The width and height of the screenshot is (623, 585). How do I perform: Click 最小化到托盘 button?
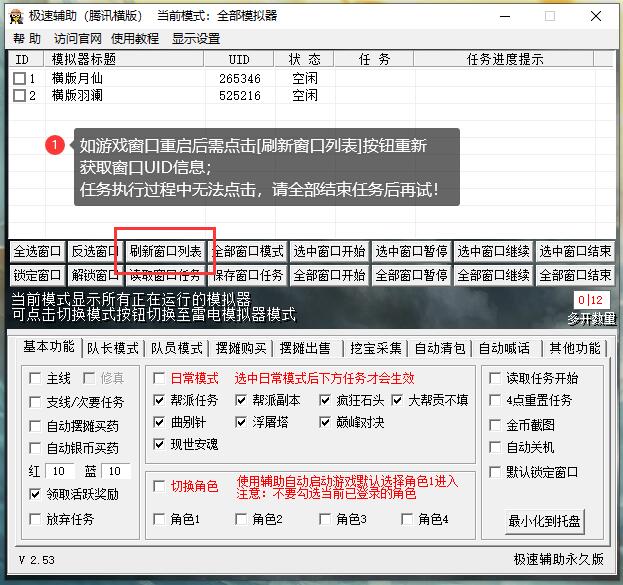coord(545,521)
